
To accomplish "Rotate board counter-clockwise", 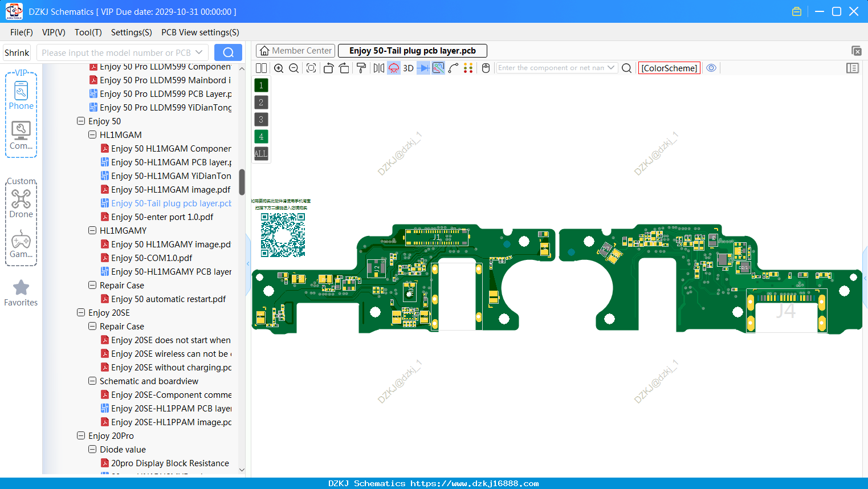I will click(328, 68).
